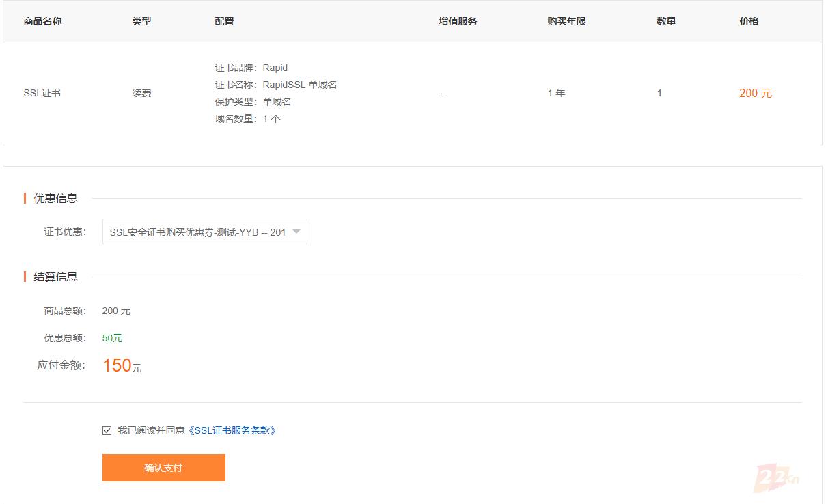Screen dimensions: 828x504
Task: Click the 确认支付 payment button
Action: click(x=163, y=468)
